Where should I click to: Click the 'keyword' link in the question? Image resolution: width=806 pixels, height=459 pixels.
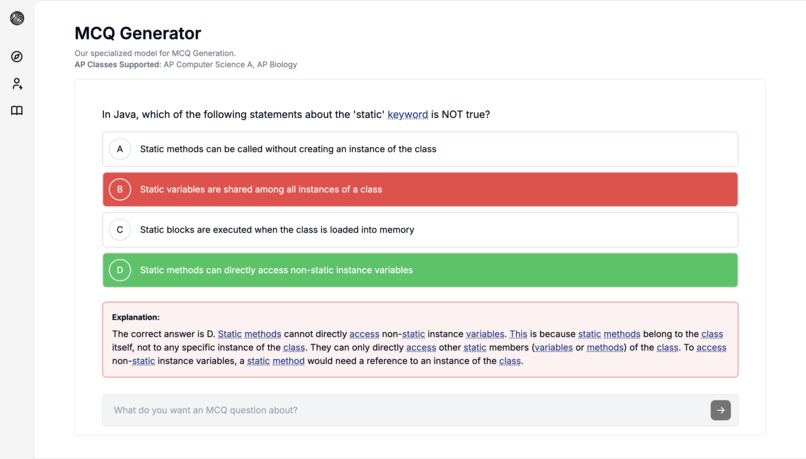[x=407, y=115]
